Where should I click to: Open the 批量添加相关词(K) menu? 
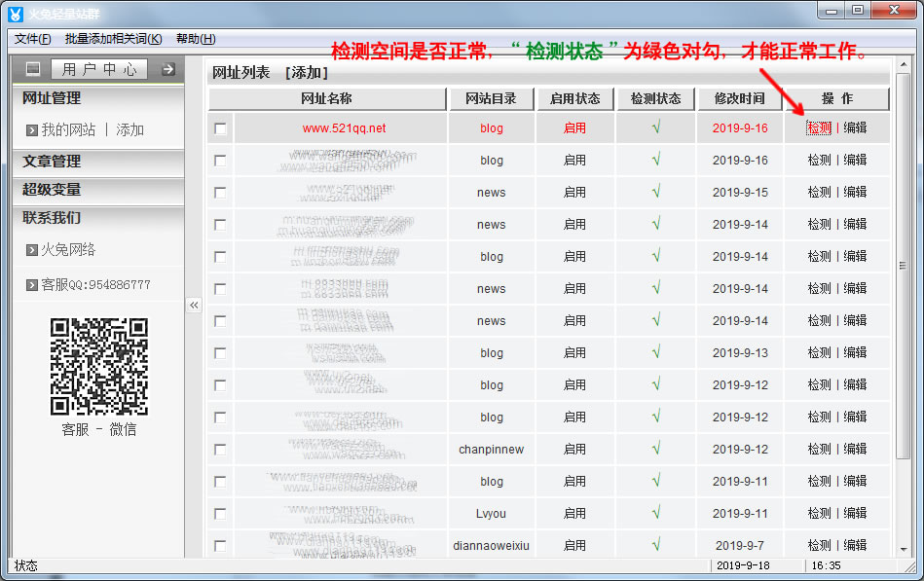click(113, 39)
